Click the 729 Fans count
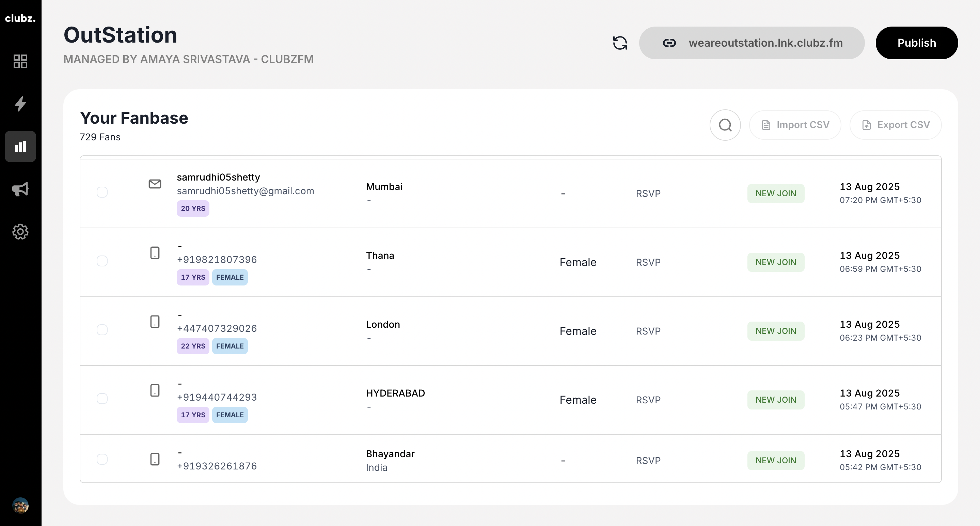Viewport: 980px width, 526px height. click(100, 137)
